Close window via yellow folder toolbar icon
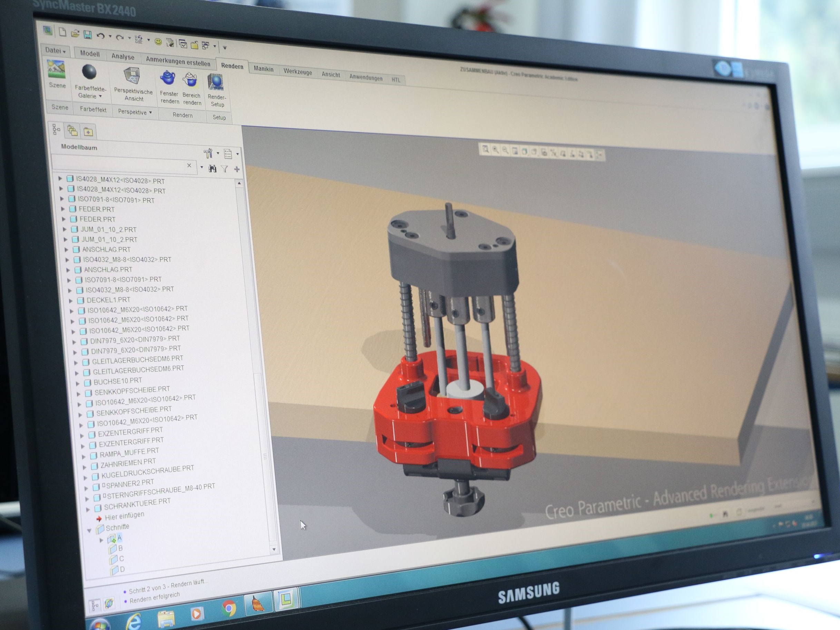The height and width of the screenshot is (630, 840). (x=194, y=45)
